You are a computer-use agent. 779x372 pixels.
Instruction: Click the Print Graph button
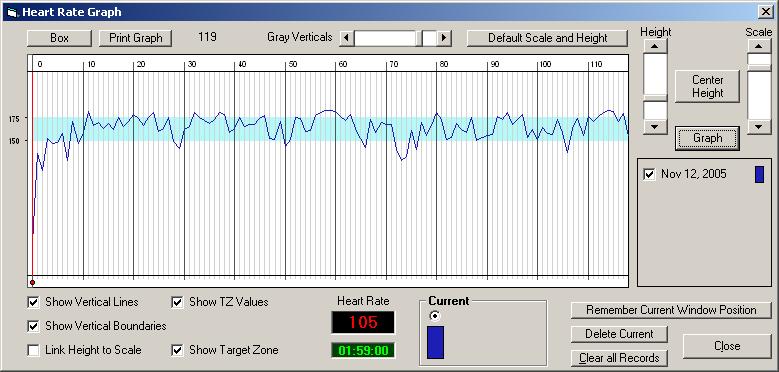click(x=136, y=38)
